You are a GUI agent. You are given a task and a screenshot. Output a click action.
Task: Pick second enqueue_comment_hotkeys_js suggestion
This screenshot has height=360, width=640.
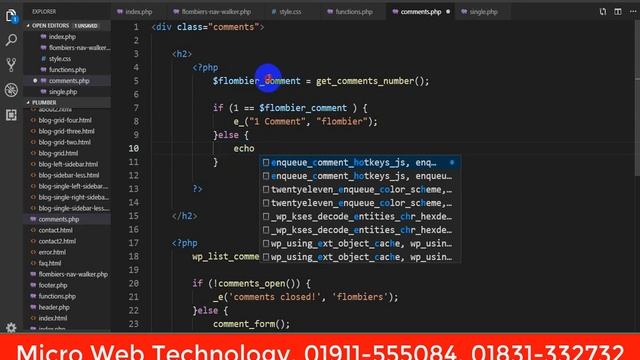pyautogui.click(x=360, y=176)
